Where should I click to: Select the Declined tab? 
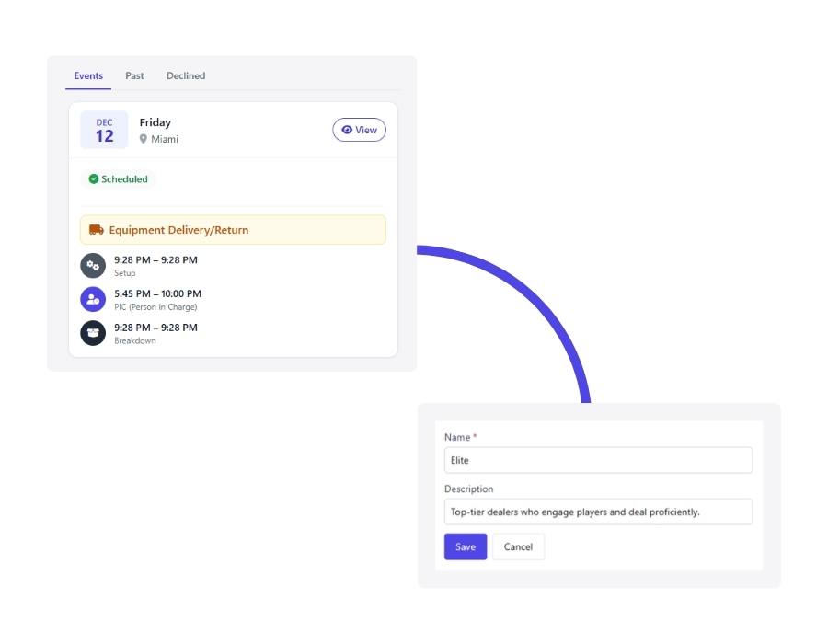[186, 75]
